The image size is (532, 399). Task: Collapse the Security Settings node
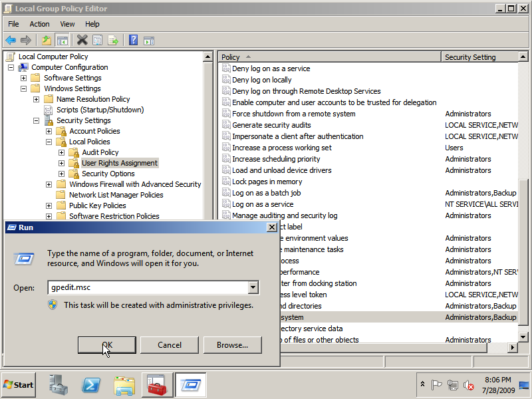(37, 121)
